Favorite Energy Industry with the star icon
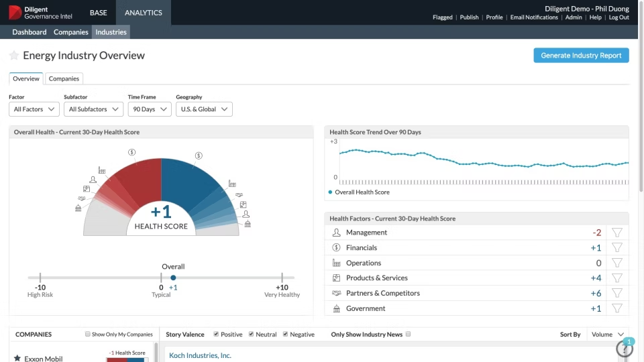 click(x=14, y=56)
